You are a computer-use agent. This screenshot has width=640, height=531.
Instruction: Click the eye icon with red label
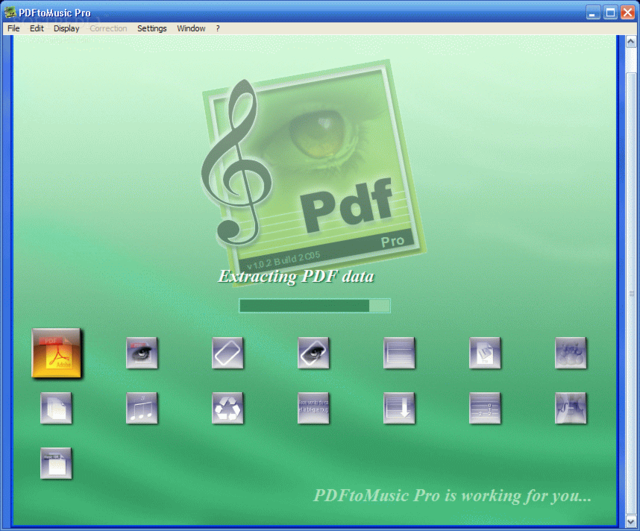(x=142, y=353)
